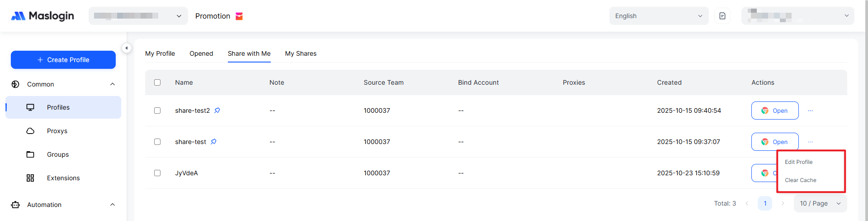Open the share-test profile browser
Image resolution: width=868 pixels, height=221 pixels.
tap(775, 142)
